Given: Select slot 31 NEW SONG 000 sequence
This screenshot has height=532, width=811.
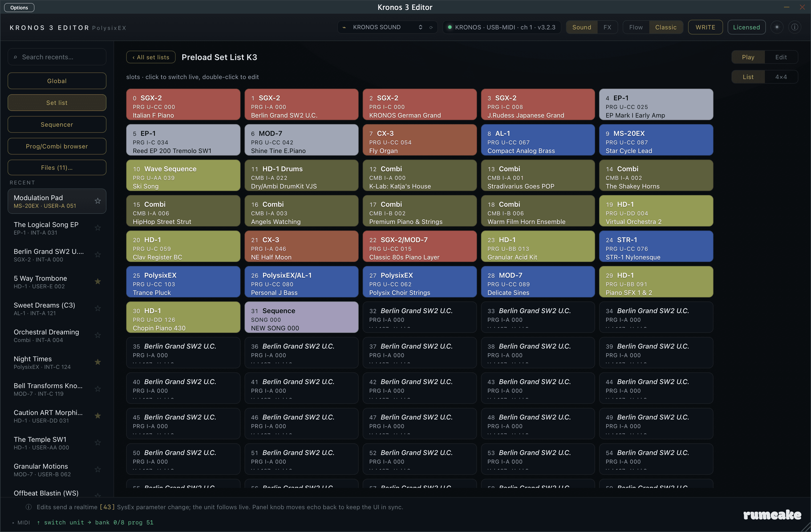Looking at the screenshot, I should [x=301, y=317].
